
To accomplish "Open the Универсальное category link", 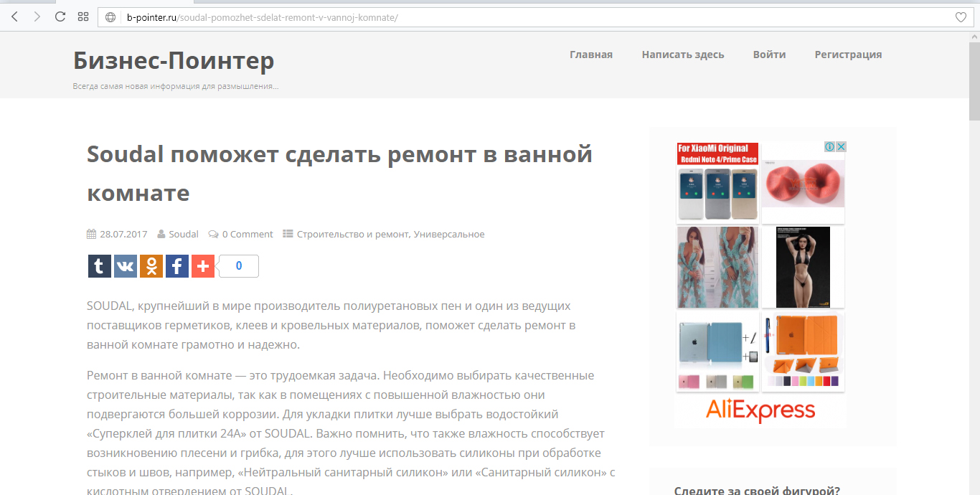I will (x=449, y=234).
